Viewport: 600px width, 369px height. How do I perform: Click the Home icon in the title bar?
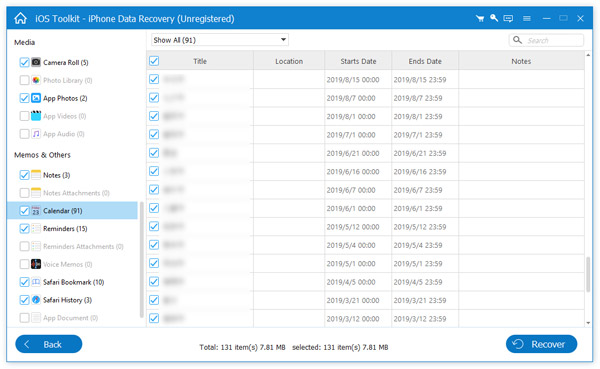pos(21,18)
